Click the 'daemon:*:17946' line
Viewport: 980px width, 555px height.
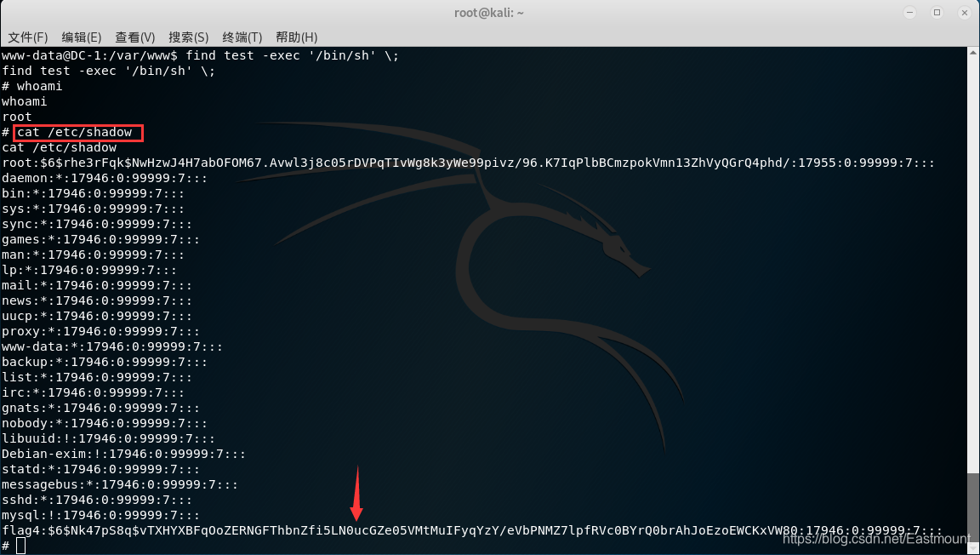pos(105,178)
